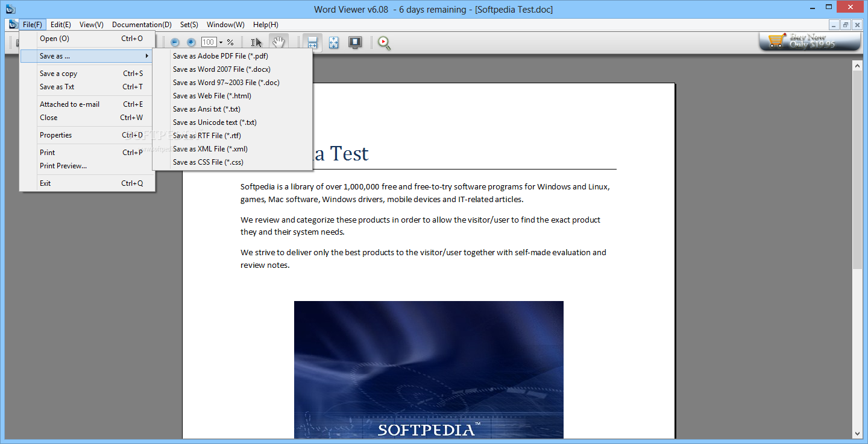Click the Softpedia image in the document
This screenshot has width=868, height=444.
click(429, 370)
